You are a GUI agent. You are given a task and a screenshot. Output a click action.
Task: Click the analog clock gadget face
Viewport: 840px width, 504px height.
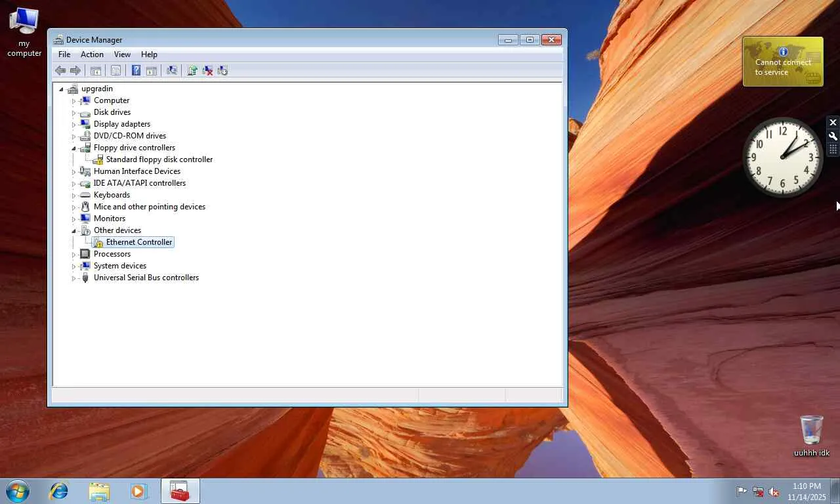point(783,157)
